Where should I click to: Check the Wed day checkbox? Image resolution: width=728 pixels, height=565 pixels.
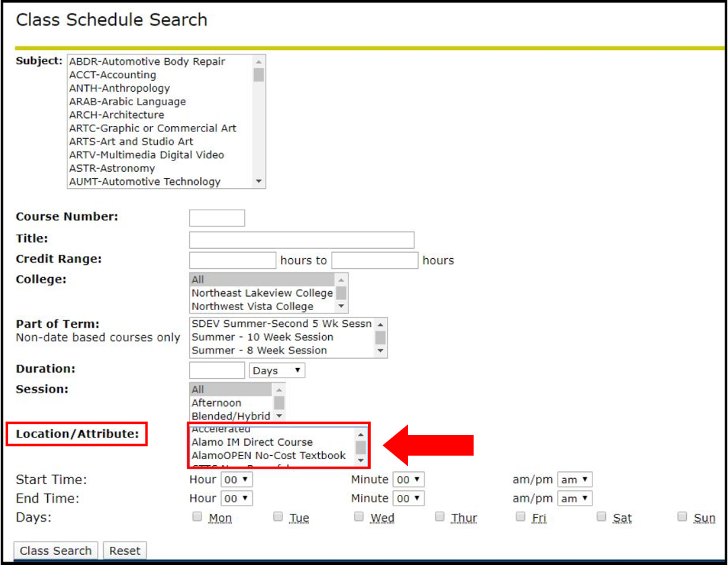click(359, 516)
